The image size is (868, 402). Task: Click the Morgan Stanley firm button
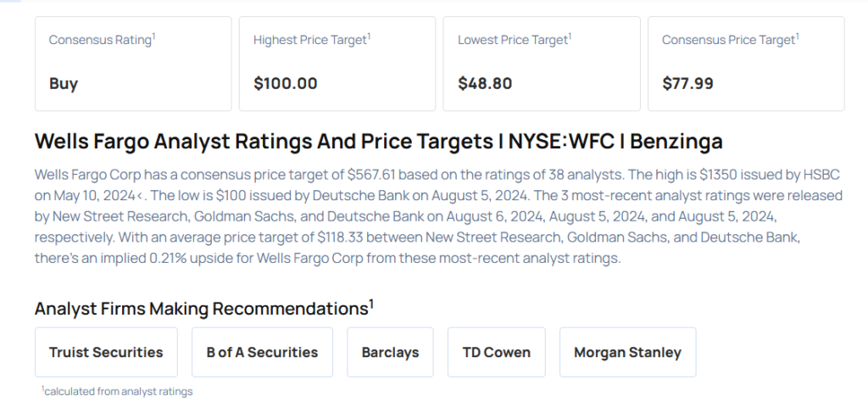pos(627,352)
